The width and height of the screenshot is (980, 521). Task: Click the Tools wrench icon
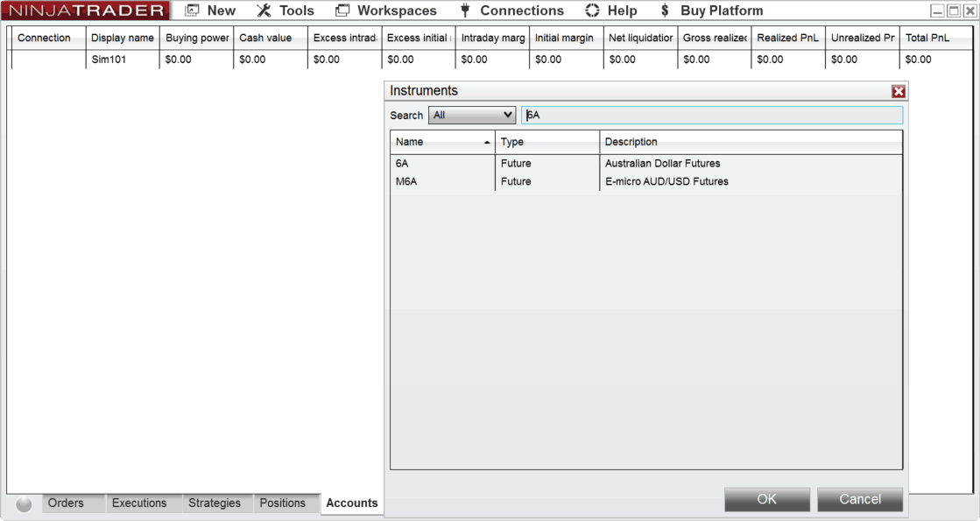[x=264, y=11]
